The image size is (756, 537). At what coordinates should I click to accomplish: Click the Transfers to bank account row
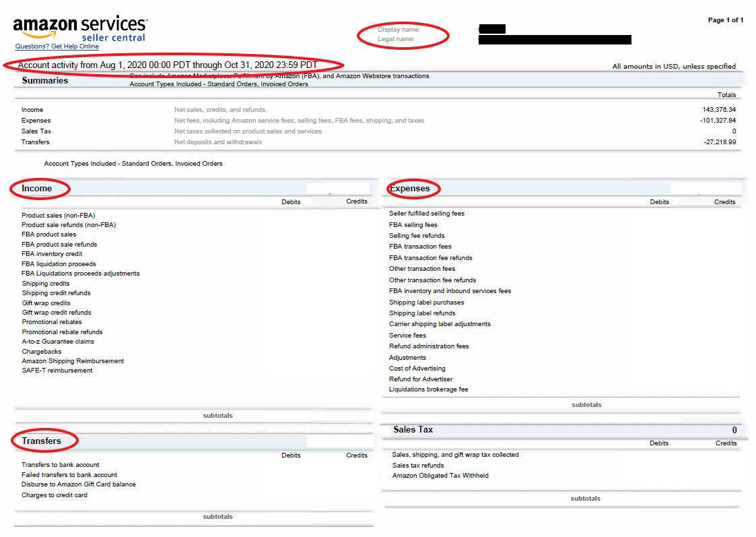coord(61,465)
